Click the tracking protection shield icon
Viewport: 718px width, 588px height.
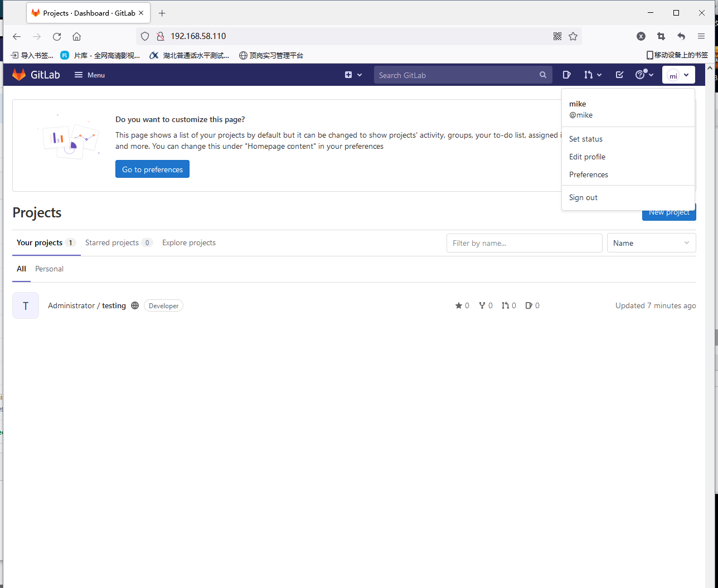[145, 36]
